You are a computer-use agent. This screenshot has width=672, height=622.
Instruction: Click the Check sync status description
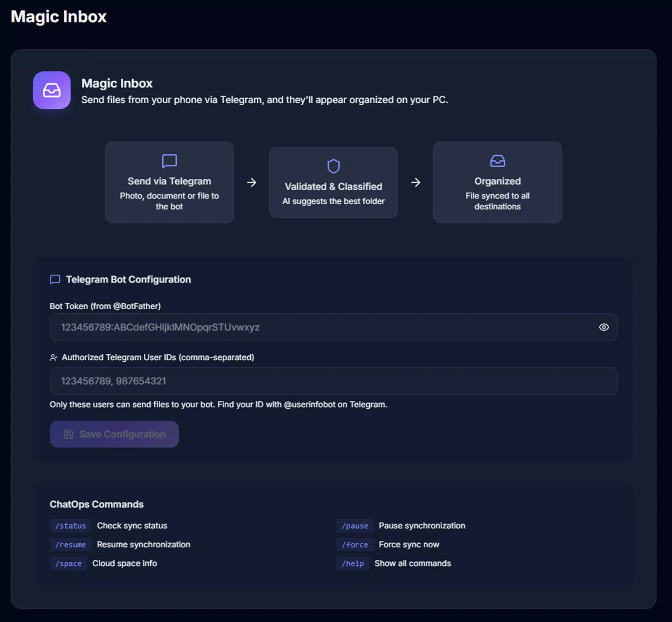coord(132,526)
